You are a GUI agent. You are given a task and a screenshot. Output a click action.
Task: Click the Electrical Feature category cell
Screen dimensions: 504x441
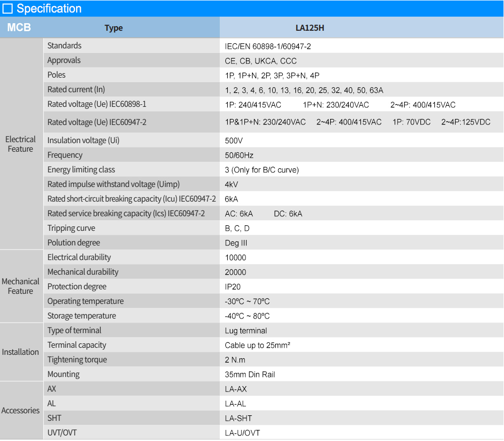(21, 144)
